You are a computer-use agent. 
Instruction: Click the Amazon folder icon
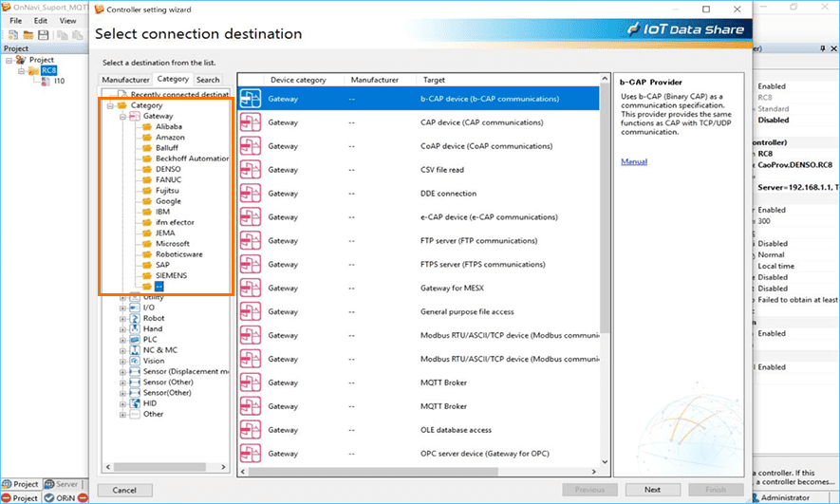point(147,137)
